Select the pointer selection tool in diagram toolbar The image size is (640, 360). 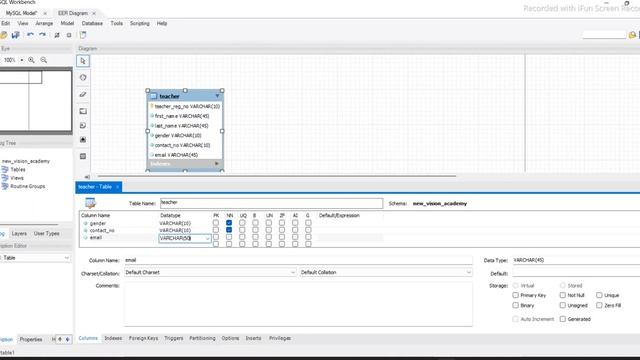pos(83,61)
